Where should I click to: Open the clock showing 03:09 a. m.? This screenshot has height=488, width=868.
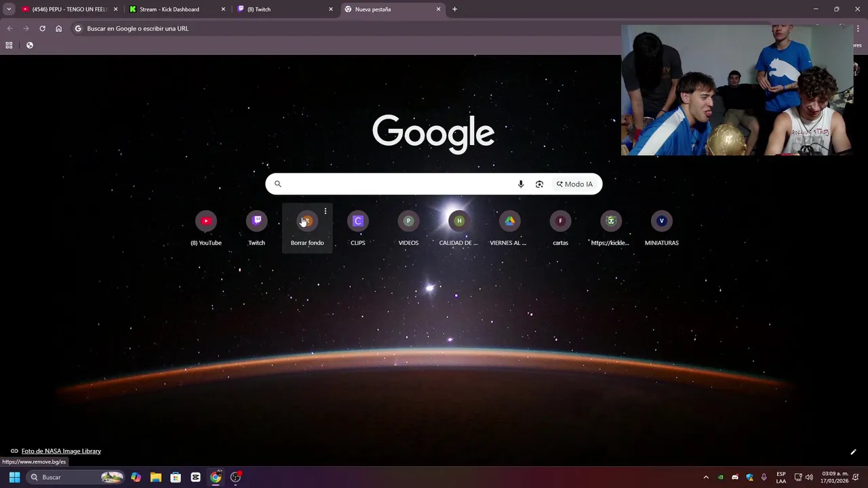(x=835, y=477)
